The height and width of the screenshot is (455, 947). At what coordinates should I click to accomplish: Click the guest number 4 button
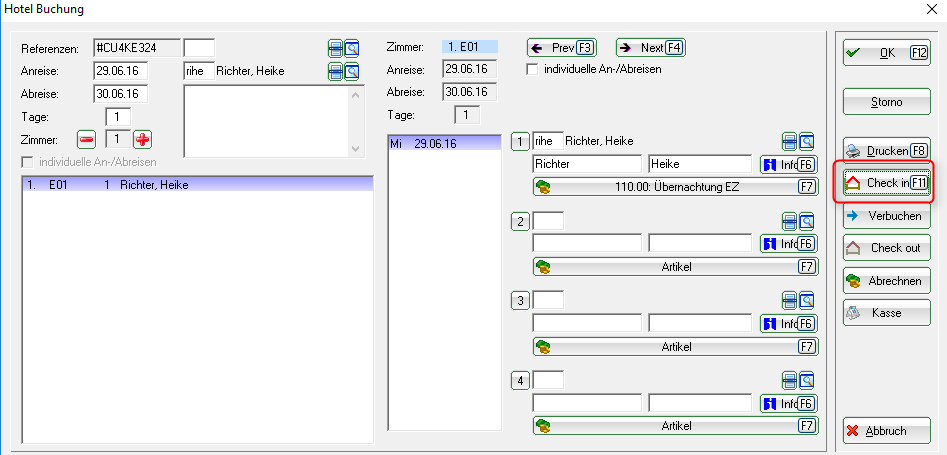(x=519, y=381)
